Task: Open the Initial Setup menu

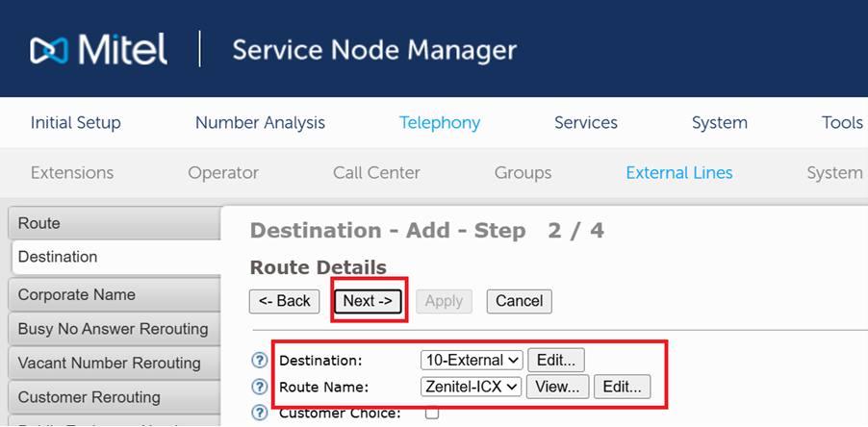Action: (x=76, y=122)
